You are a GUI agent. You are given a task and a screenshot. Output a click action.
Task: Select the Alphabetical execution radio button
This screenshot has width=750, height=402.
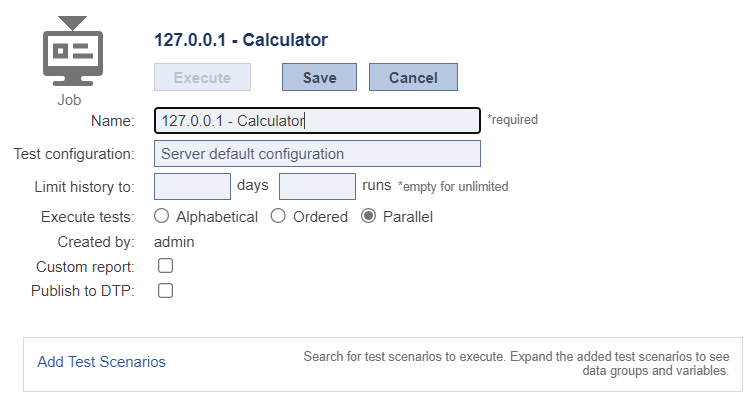(162, 216)
